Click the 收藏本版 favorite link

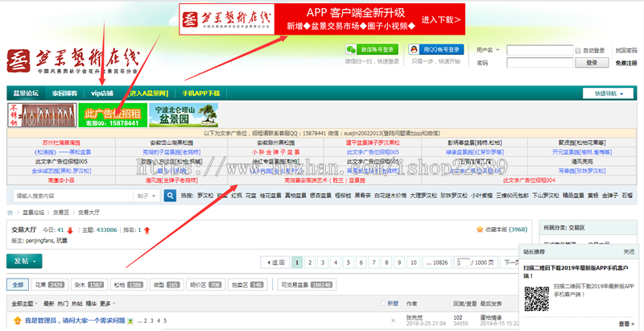coord(496,230)
